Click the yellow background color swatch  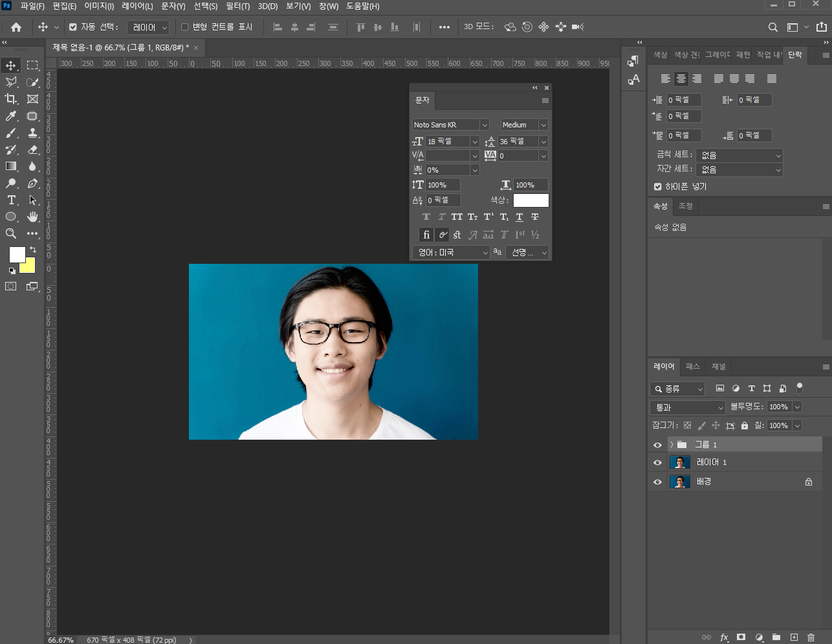(x=30, y=267)
